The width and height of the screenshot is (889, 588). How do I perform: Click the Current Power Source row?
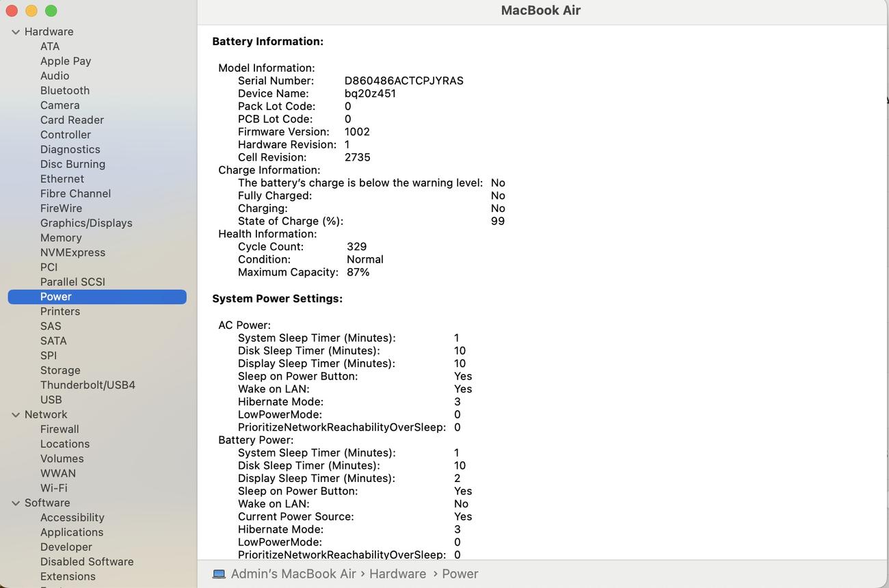point(355,517)
